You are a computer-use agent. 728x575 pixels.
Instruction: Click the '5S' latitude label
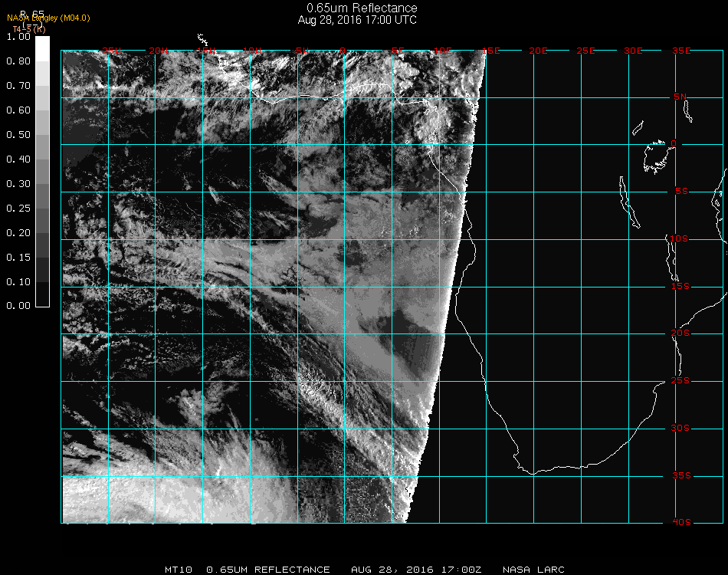(681, 192)
